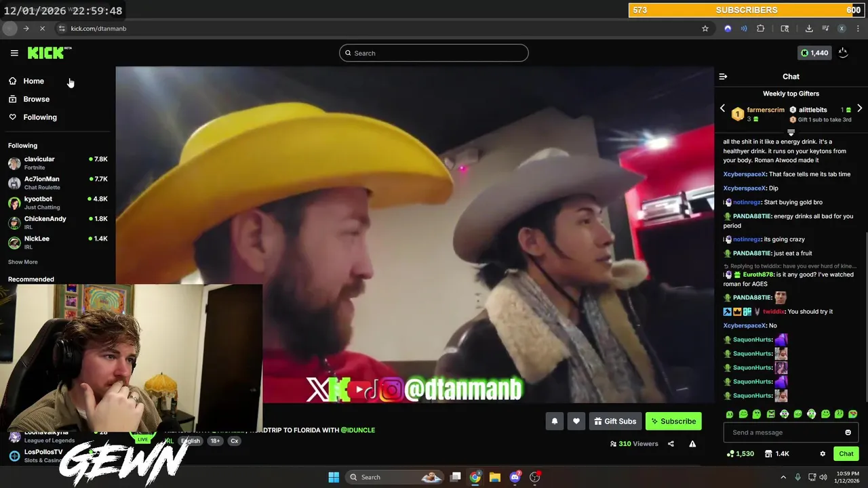Report stream with warning icon
This screenshot has height=488, width=868.
[692, 444]
